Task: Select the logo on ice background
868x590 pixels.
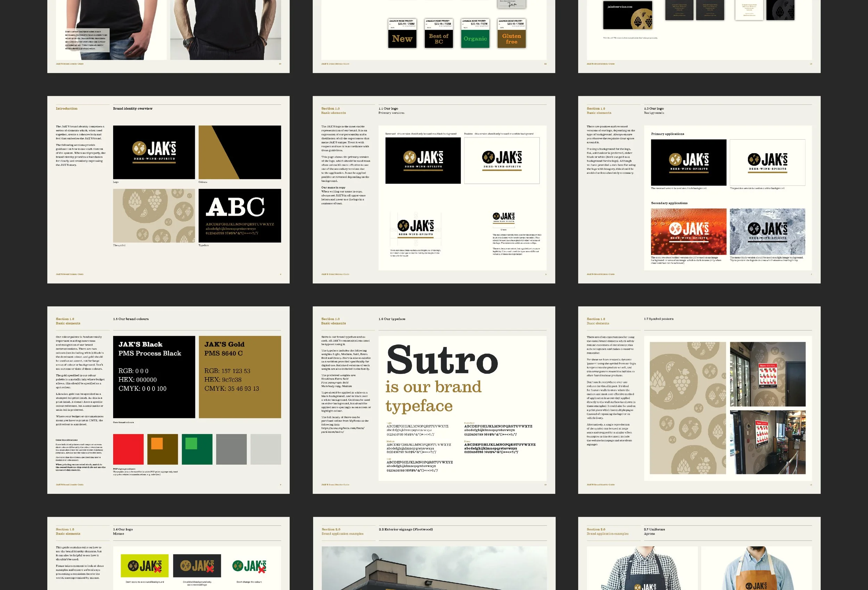Action: [768, 232]
